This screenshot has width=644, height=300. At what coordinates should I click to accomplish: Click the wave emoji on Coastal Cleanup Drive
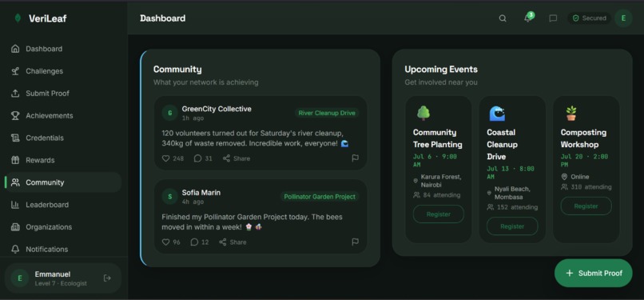coord(497,113)
